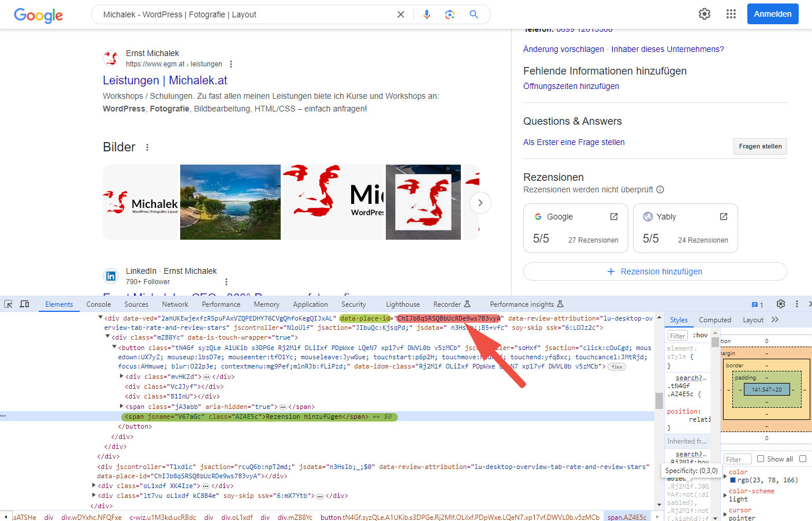Click the magnifier search submit icon
Viewport: 812px width, 521px height.
[474, 14]
